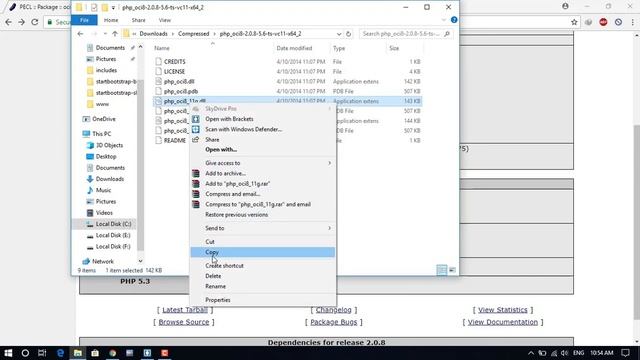This screenshot has width=640, height=360.
Task: Open Network in navigation pane
Action: pyautogui.click(x=103, y=261)
